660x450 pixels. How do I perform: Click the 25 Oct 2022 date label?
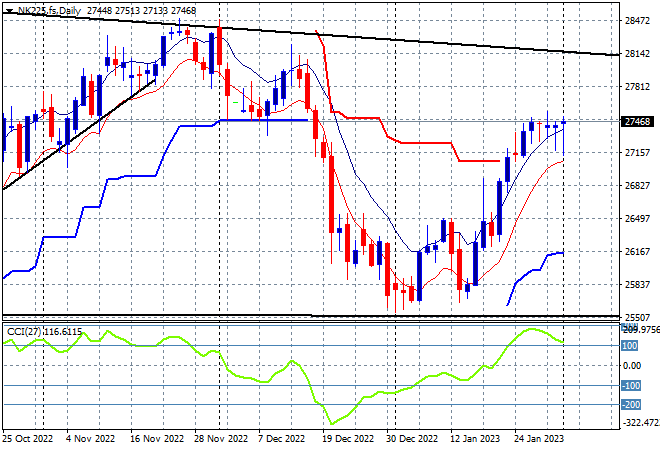tap(28, 439)
